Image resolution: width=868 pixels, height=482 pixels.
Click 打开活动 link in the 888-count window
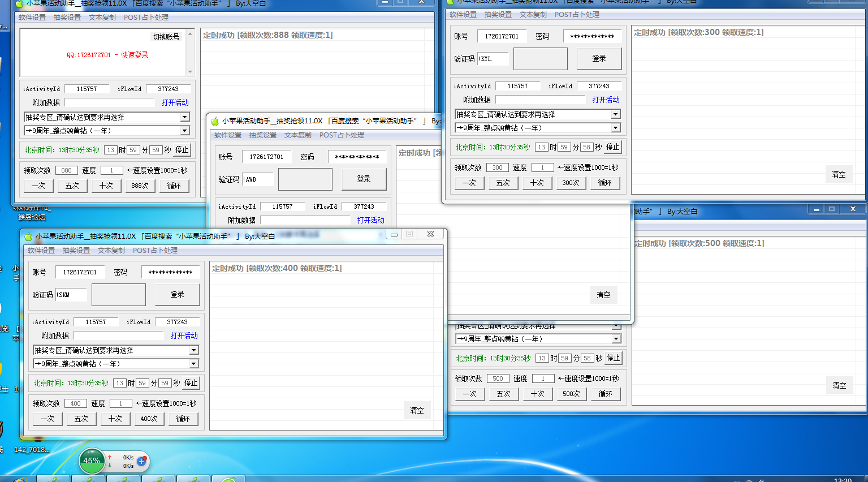pos(175,102)
